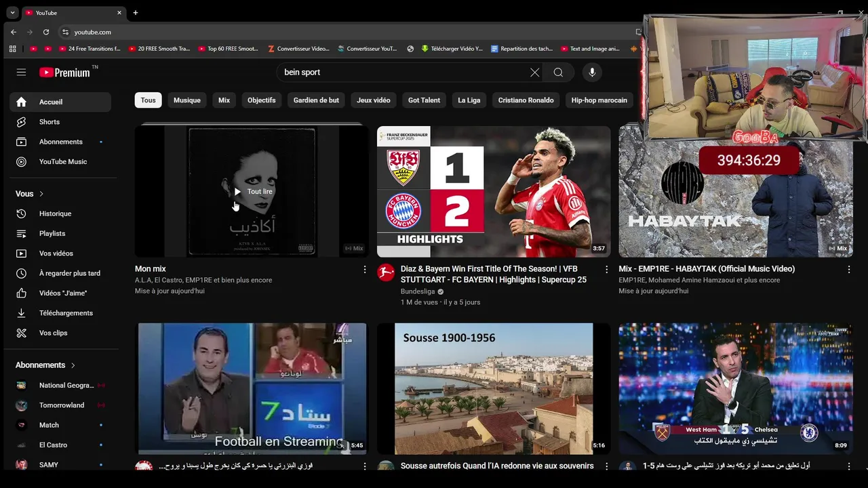The height and width of the screenshot is (488, 868).
Task: Open the Football en Streaming thumbnail
Action: tap(252, 388)
